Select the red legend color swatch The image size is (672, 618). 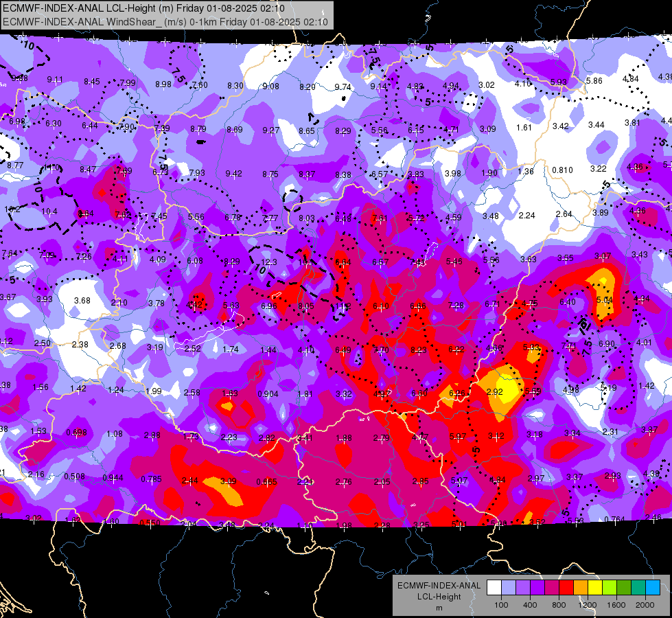566,588
